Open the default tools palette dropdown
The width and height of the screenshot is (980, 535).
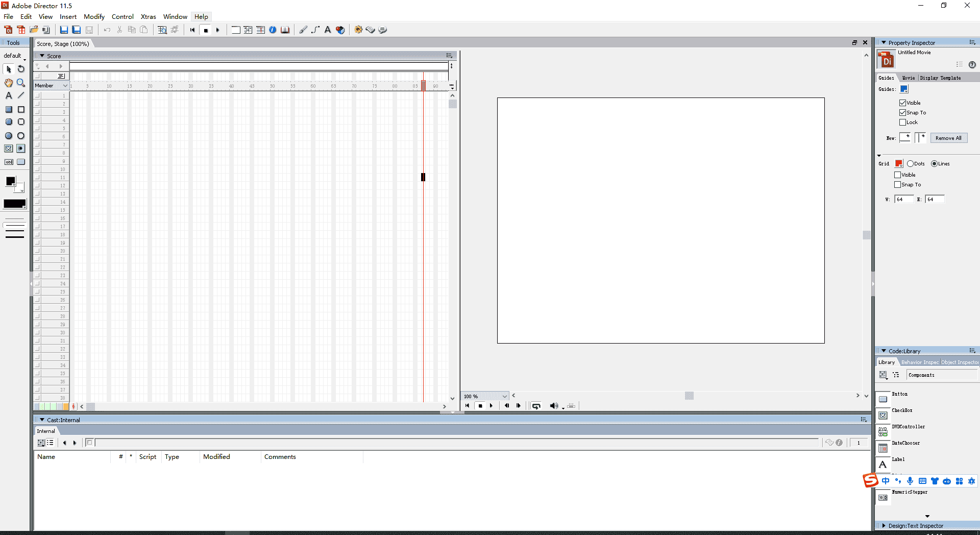pyautogui.click(x=14, y=56)
